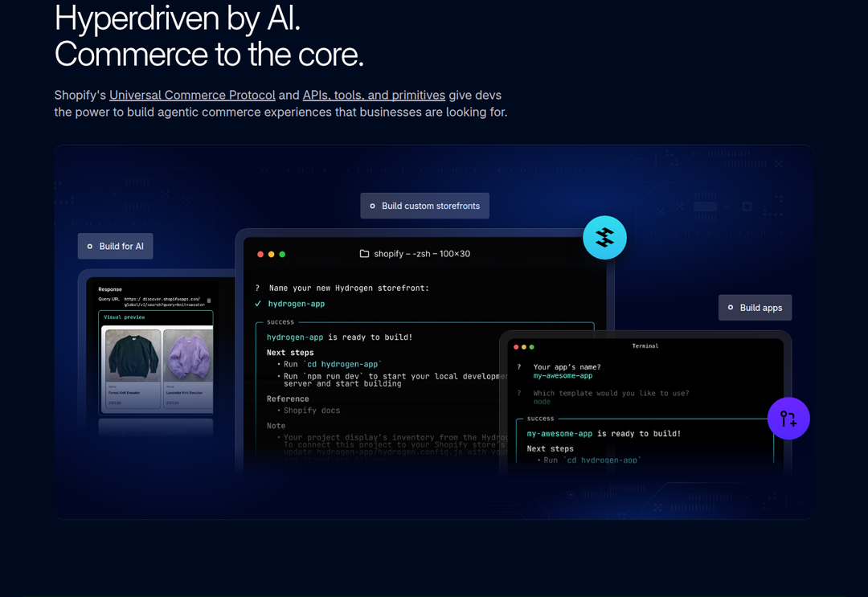Click the 'Terminal' window title

(x=645, y=346)
